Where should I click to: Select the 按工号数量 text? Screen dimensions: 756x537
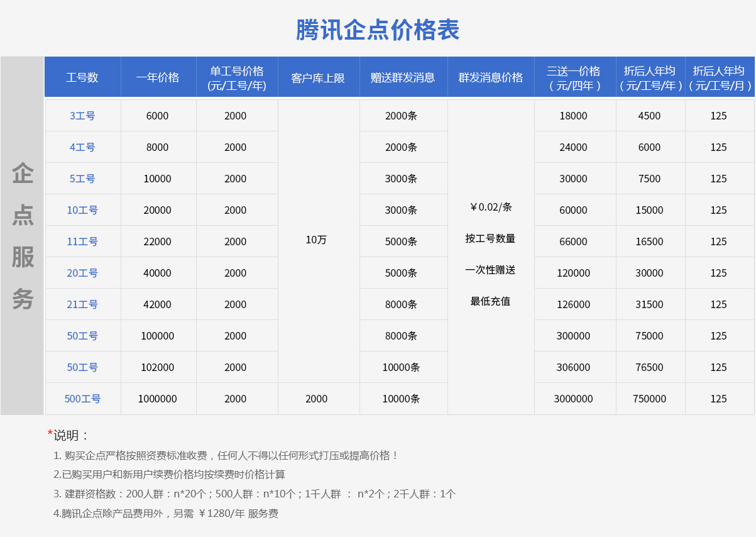tap(490, 238)
